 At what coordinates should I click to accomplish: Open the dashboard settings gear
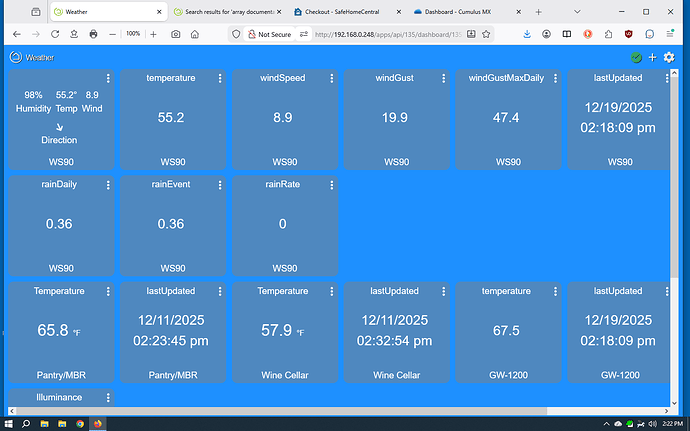669,57
